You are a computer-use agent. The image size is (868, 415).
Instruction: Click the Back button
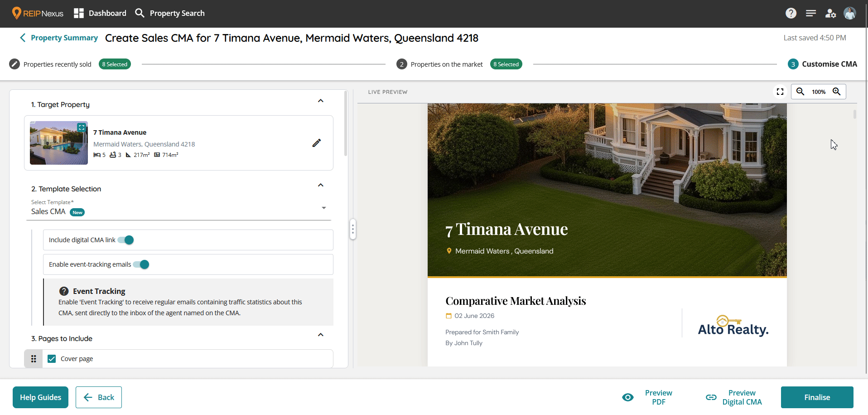point(99,397)
